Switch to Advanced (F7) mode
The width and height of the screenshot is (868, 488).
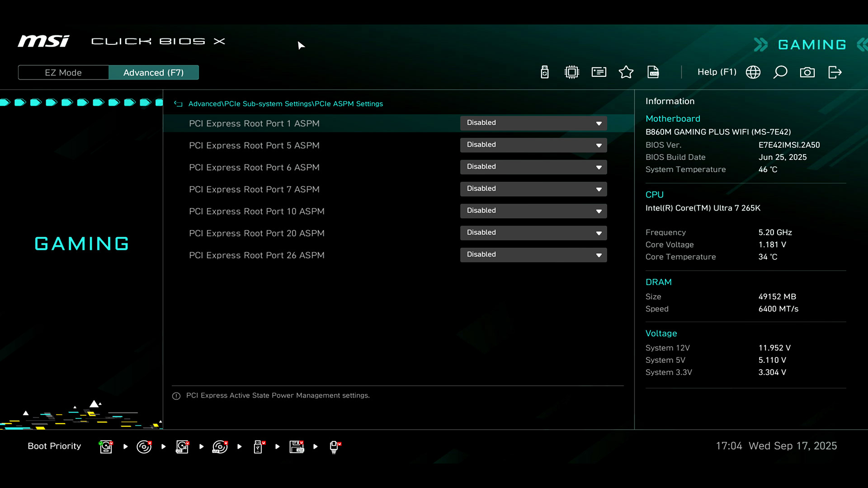tap(153, 73)
